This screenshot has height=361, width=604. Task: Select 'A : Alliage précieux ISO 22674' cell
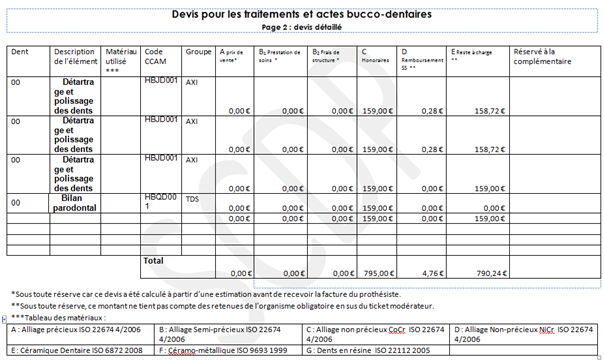[x=81, y=334]
